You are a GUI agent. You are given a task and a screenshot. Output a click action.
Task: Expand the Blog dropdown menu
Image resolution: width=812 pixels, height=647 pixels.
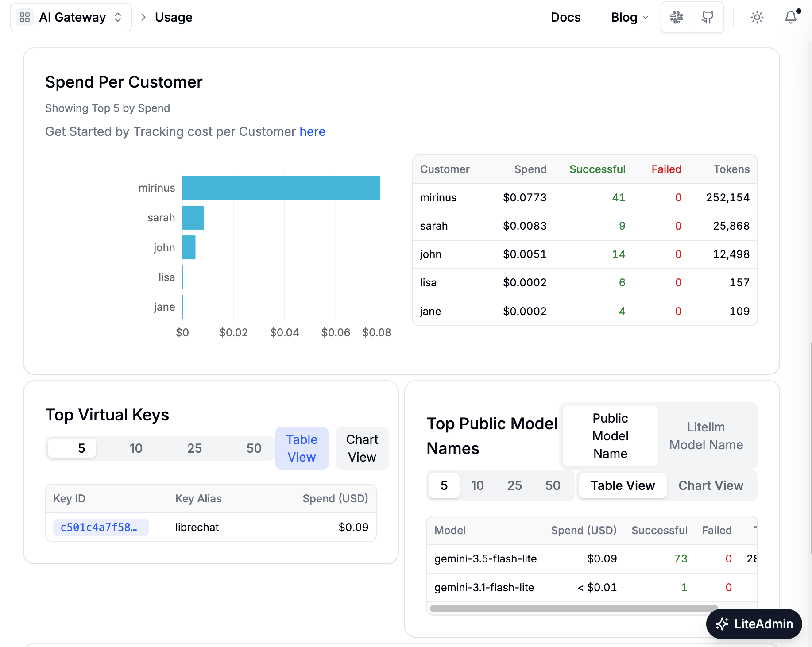pos(630,17)
